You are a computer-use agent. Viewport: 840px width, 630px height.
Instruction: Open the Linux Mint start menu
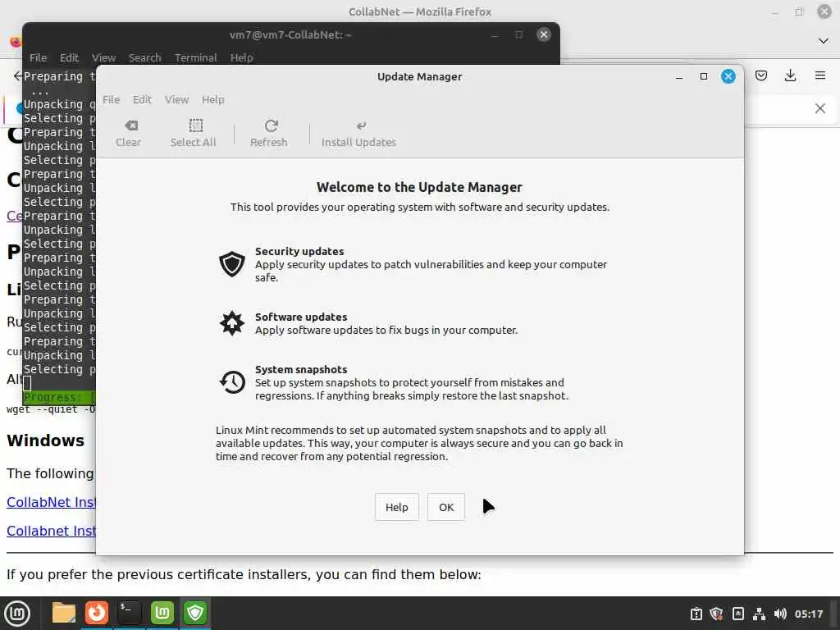coord(17,614)
